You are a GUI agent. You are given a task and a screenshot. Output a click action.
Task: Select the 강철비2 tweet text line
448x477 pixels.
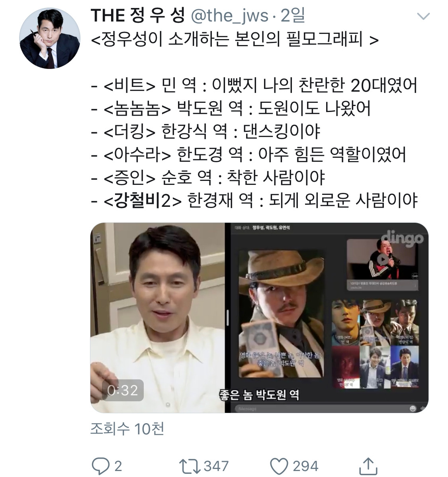click(254, 200)
